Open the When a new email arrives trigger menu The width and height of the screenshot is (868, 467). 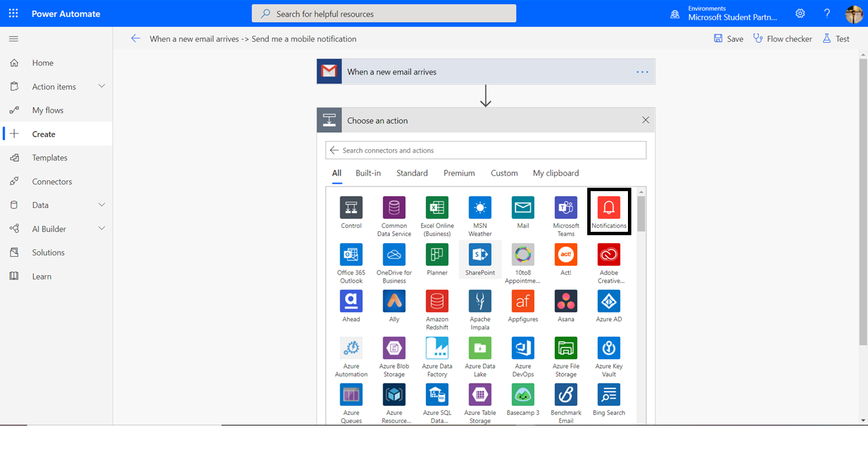tap(642, 71)
